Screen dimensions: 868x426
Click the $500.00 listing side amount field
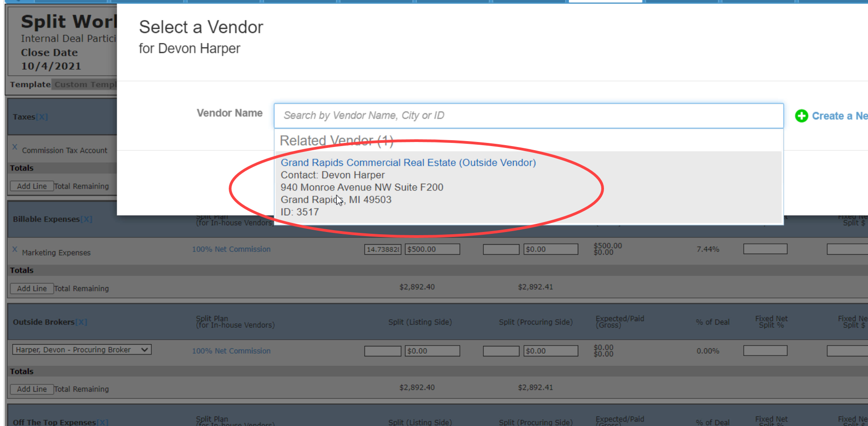click(x=432, y=249)
